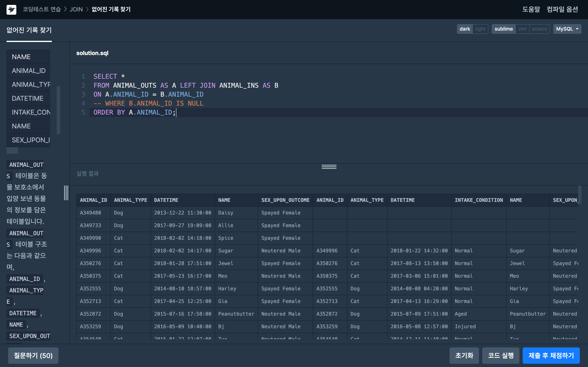Submit with 제출 후 채점하기 button
Screen dimensions: 588x367
coord(551,355)
